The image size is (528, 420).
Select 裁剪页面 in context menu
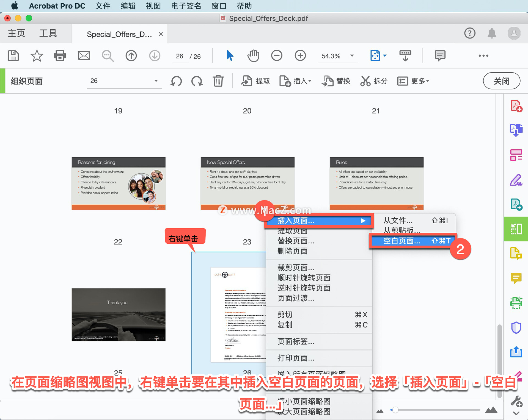click(319, 268)
